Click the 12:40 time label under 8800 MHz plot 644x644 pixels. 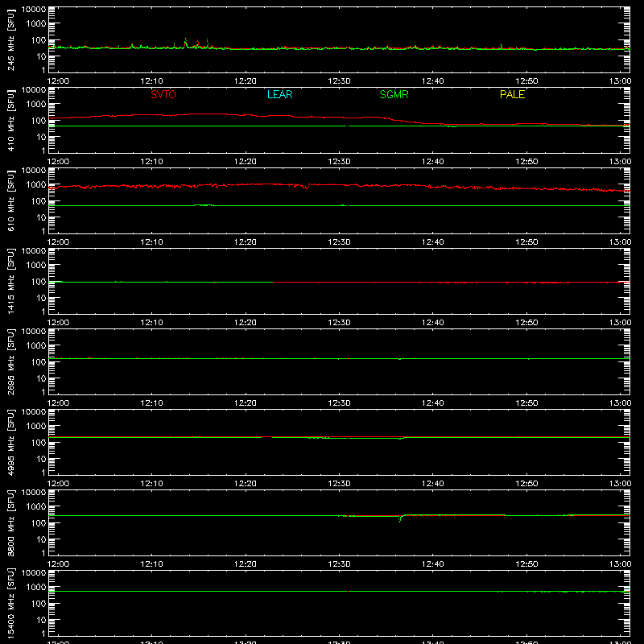point(432,564)
